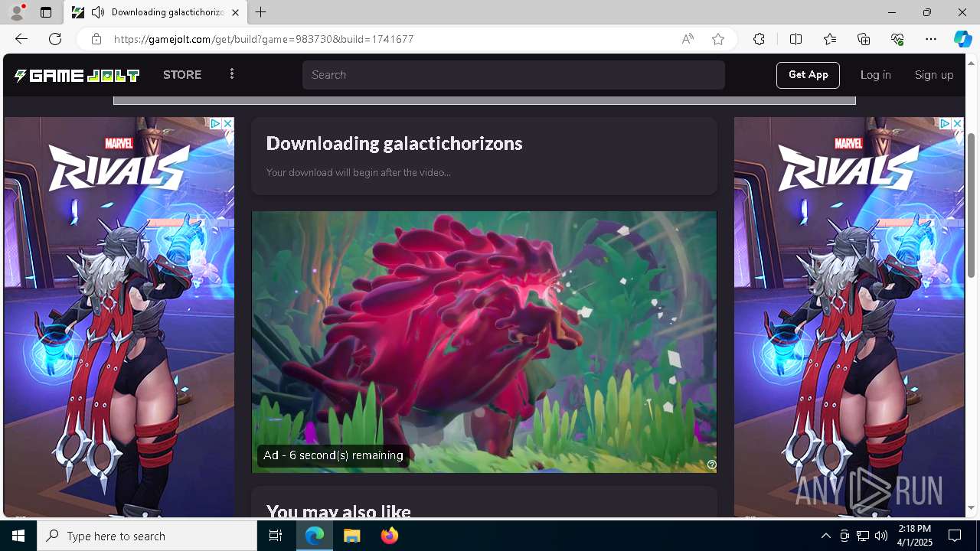Open AdChoices info on right ad
This screenshot has height=551, width=980.
[x=946, y=123]
